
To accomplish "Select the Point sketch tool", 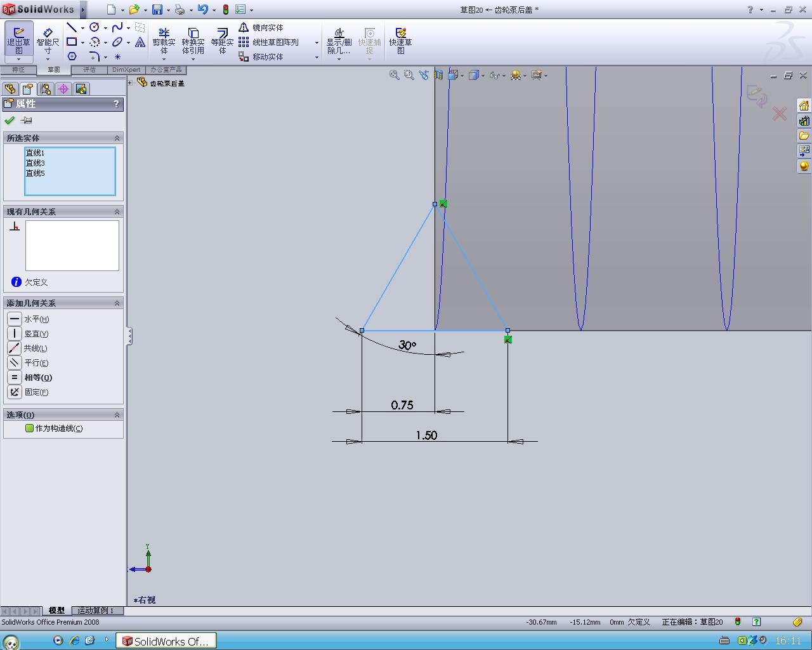I will (x=117, y=56).
